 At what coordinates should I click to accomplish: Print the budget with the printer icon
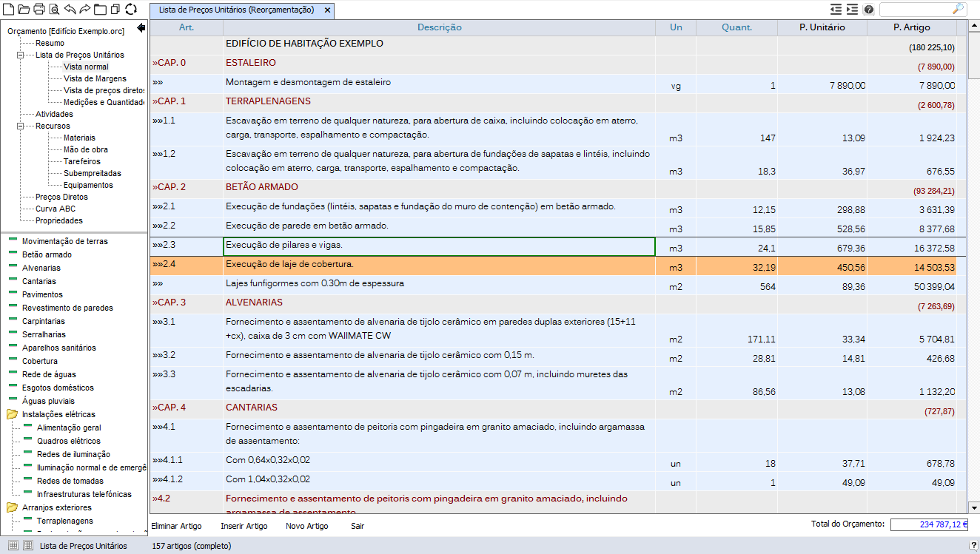tap(39, 10)
